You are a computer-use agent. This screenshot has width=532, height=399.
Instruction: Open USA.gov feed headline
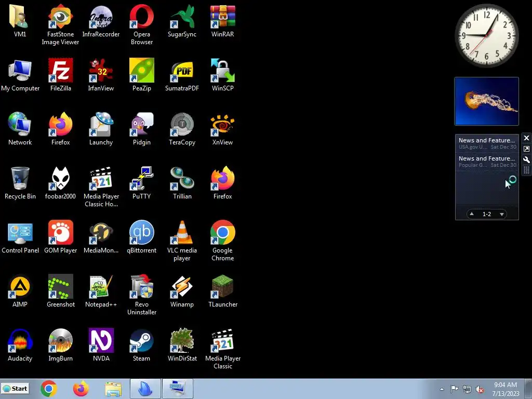pyautogui.click(x=487, y=143)
